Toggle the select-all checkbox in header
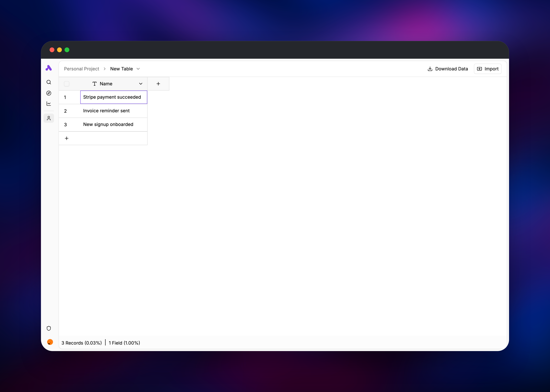 67,84
